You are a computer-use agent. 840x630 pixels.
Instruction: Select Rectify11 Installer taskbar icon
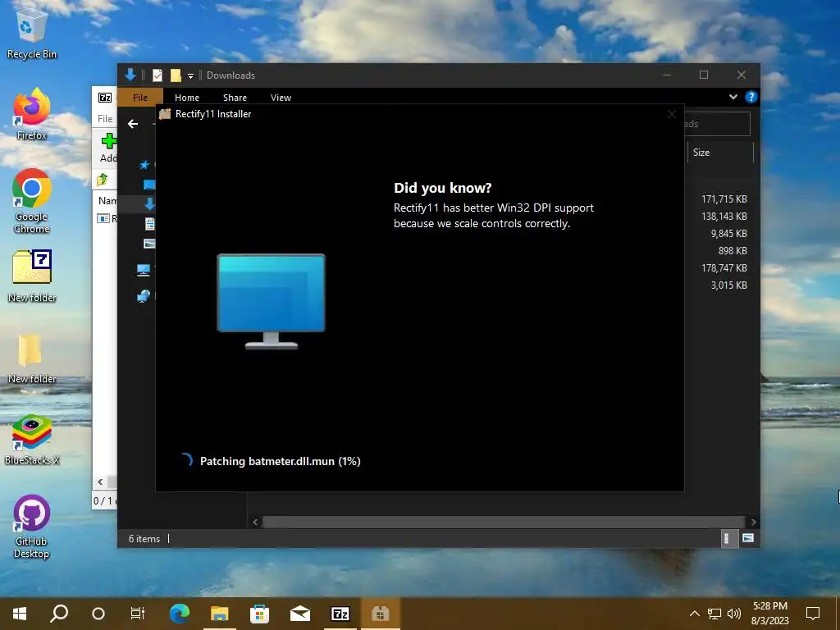coord(381,614)
